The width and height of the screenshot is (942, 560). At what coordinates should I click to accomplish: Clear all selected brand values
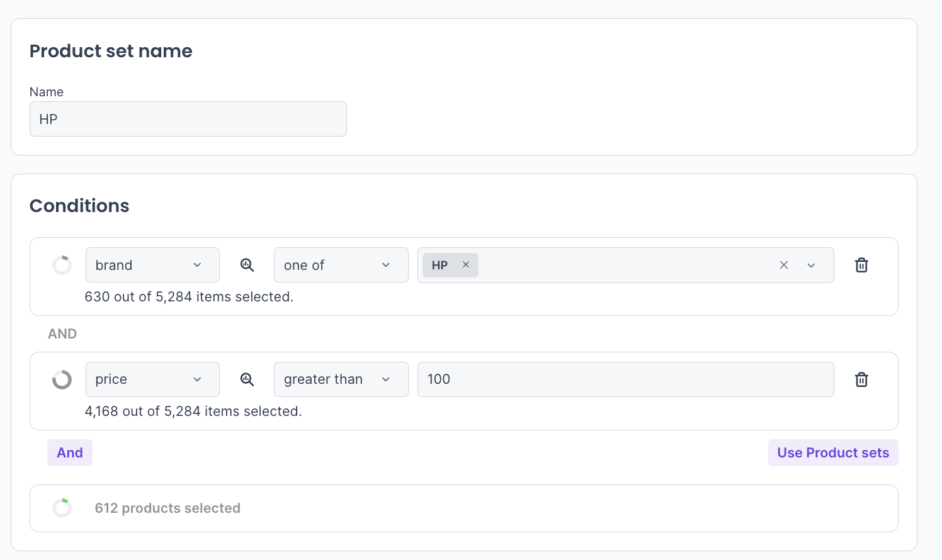click(784, 265)
